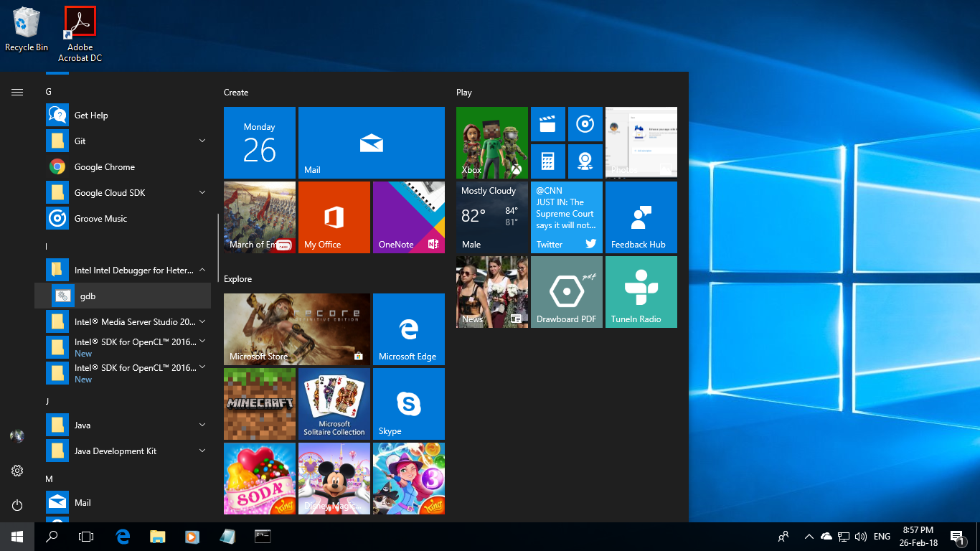
Task: Open Groove Music from the app list
Action: pyautogui.click(x=123, y=219)
